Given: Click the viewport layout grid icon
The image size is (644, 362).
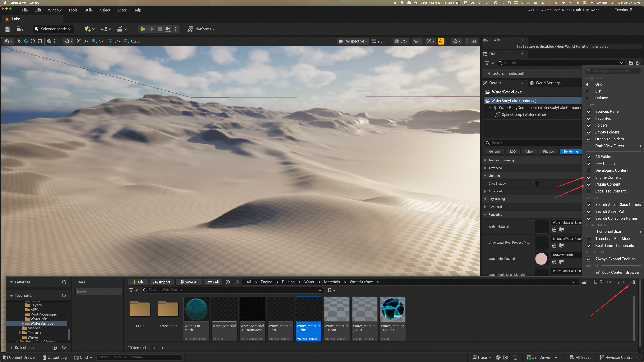Looking at the screenshot, I should (x=474, y=41).
